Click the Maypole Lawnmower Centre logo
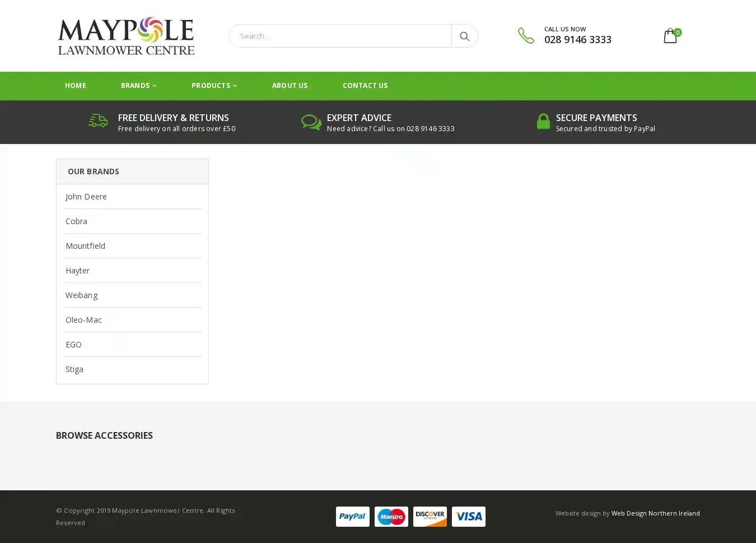 [x=126, y=36]
